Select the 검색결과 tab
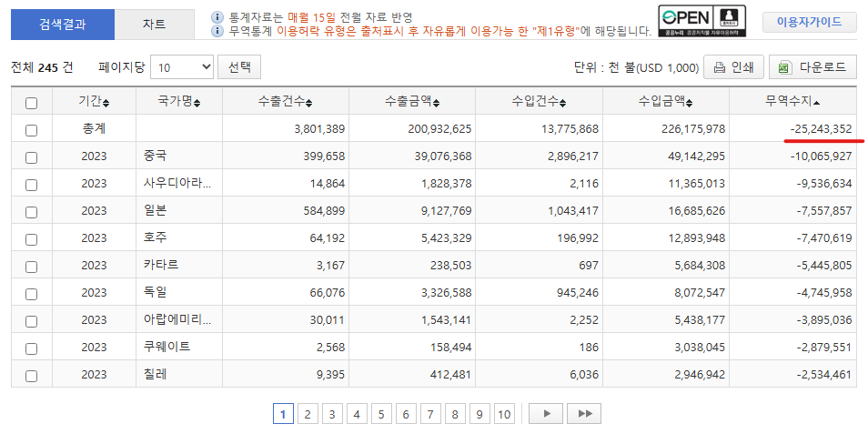 point(63,25)
